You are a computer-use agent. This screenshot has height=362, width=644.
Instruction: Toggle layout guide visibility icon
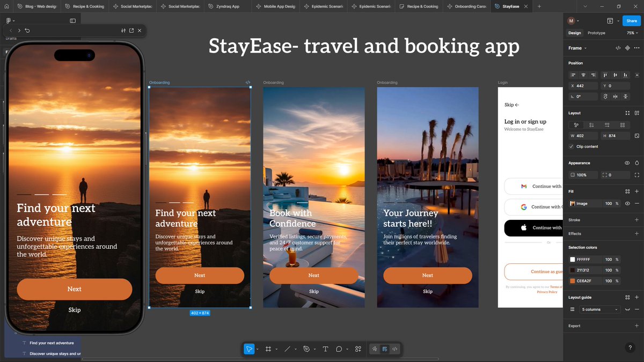627,309
